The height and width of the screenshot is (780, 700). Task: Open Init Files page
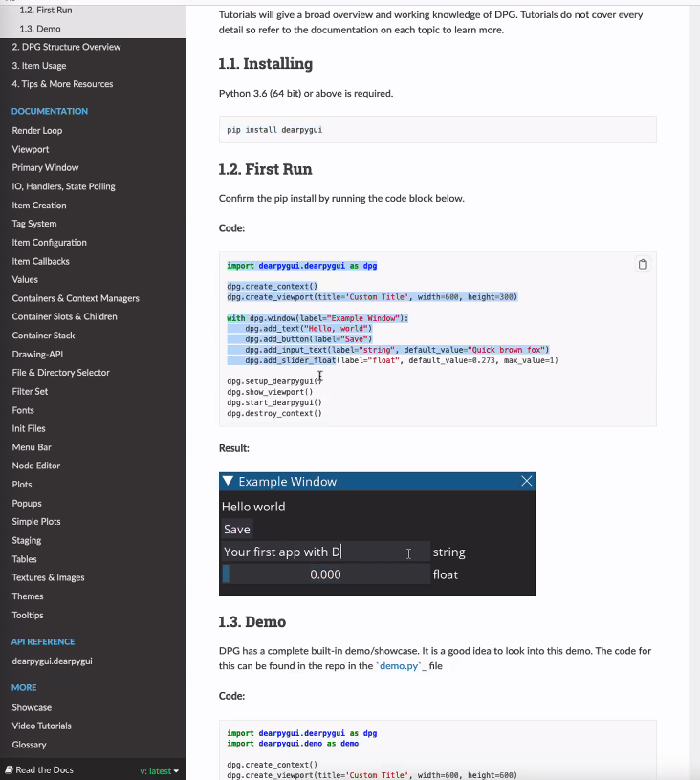[x=29, y=428]
